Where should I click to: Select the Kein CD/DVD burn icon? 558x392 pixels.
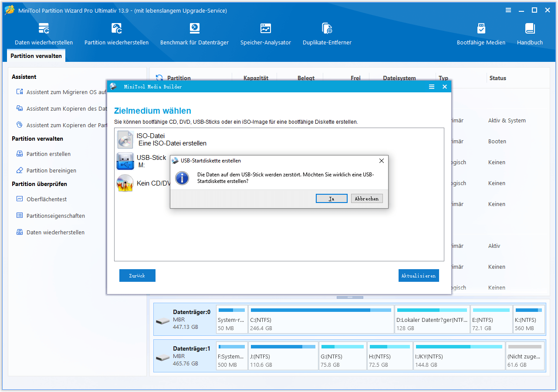pyautogui.click(x=125, y=183)
